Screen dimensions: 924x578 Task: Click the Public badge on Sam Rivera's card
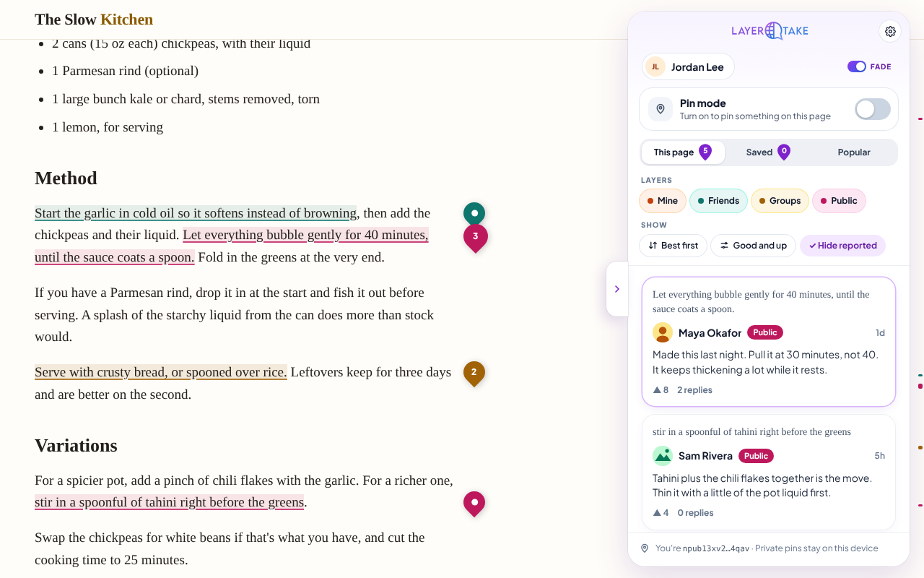(x=756, y=456)
